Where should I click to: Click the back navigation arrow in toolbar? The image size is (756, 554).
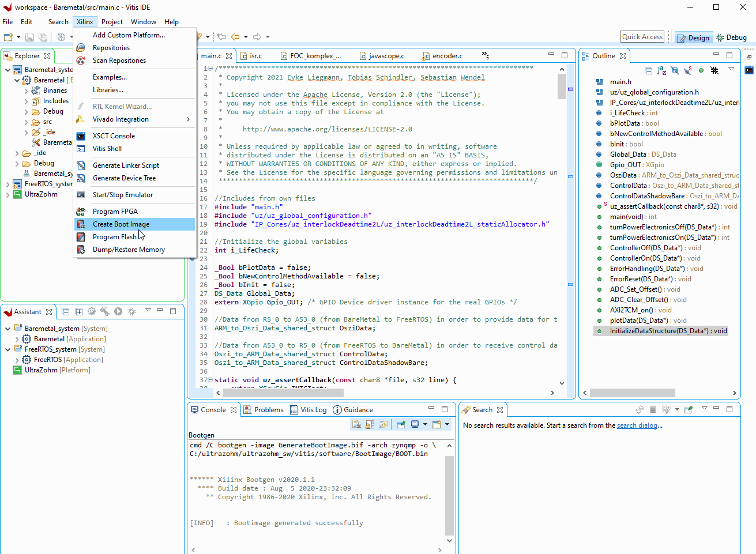pyautogui.click(x=235, y=37)
